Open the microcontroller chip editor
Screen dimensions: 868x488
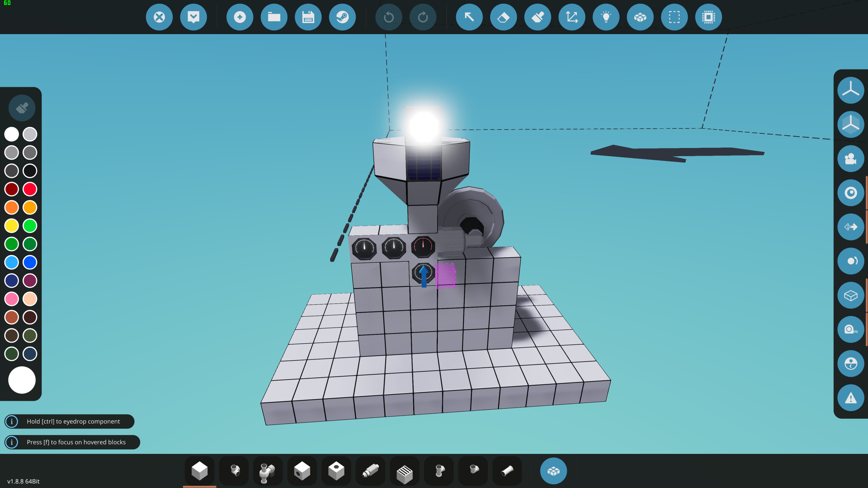coord(708,17)
